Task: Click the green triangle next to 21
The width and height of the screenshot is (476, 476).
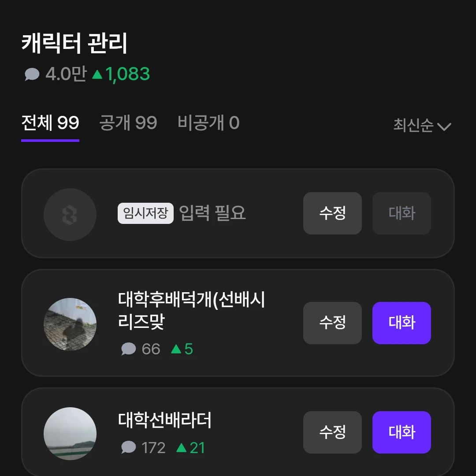Action: point(181,448)
